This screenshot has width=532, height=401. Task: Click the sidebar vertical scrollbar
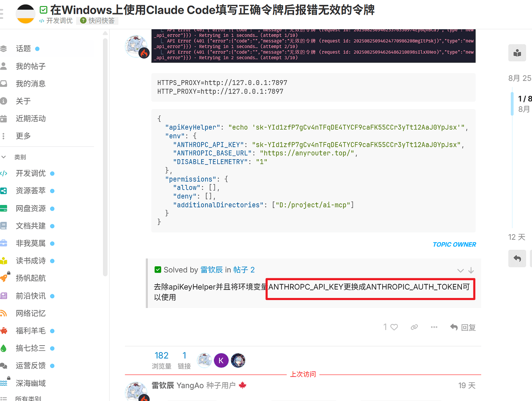coord(105,156)
